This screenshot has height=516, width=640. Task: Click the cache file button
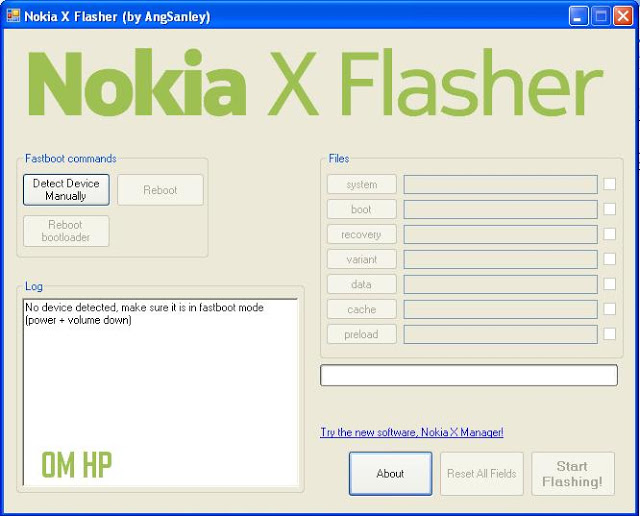(x=362, y=309)
